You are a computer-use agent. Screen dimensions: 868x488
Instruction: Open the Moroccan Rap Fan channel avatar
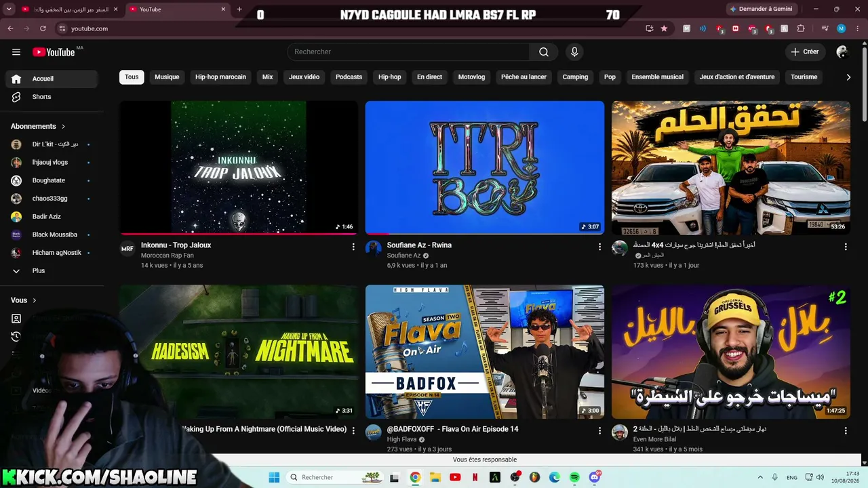click(127, 249)
